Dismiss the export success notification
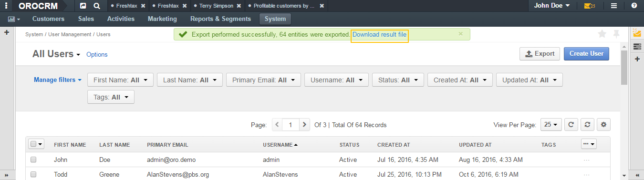Image resolution: width=644 pixels, height=180 pixels. coord(460,34)
